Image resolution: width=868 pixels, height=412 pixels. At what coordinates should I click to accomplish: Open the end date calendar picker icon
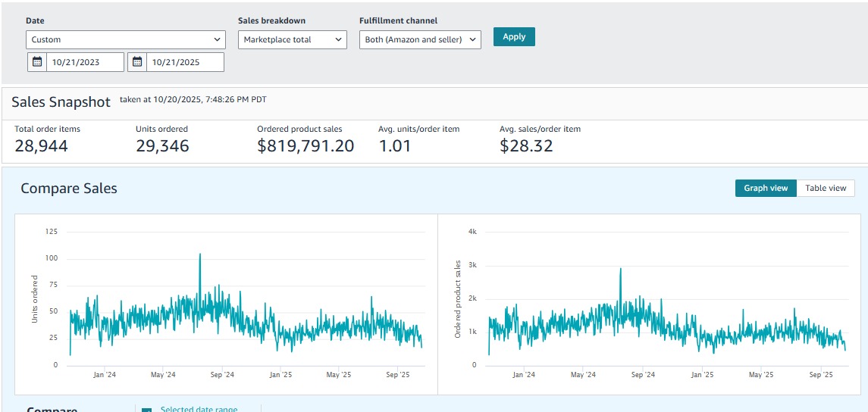click(x=137, y=62)
